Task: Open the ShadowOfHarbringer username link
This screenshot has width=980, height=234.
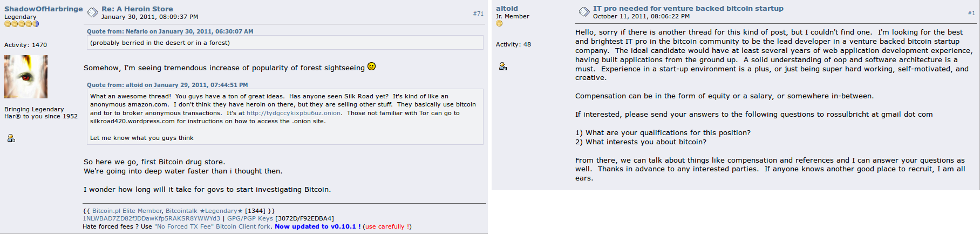Action: [x=44, y=9]
